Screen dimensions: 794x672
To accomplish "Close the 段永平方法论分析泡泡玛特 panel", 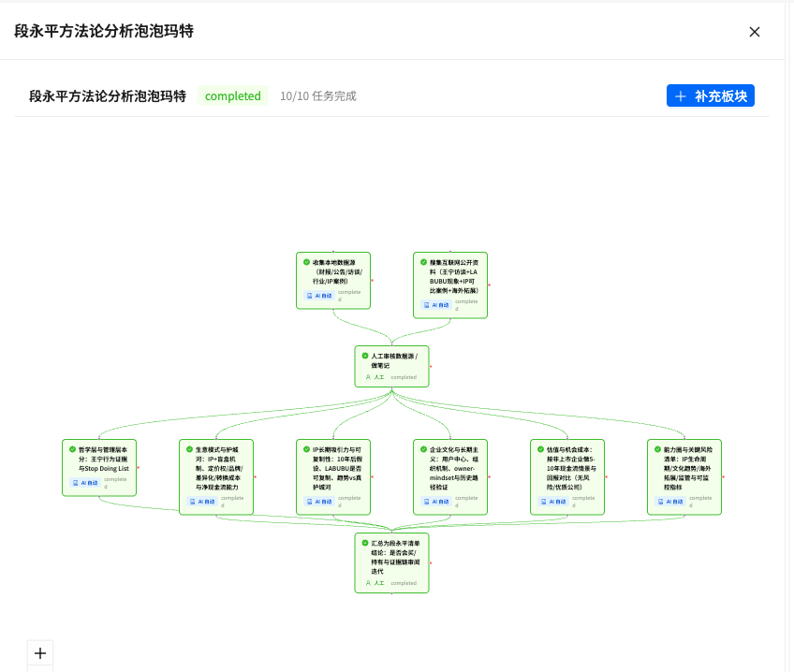I will [755, 32].
